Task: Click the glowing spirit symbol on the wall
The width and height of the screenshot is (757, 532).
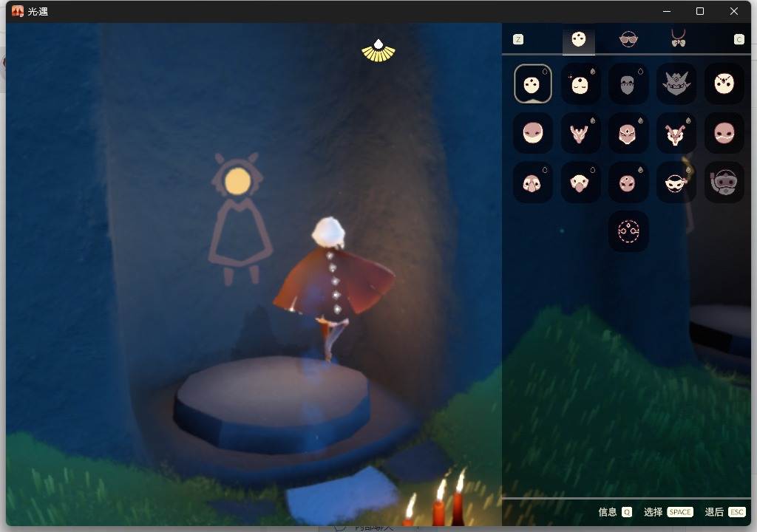Action: (x=240, y=218)
